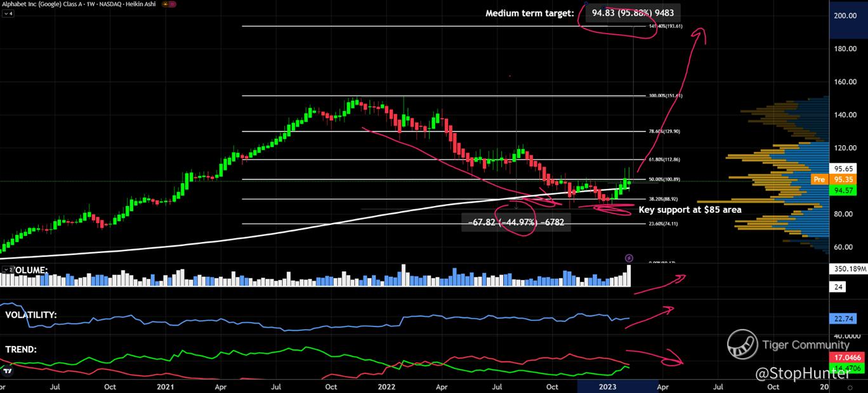
Task: Select the 50.00%(100.89) Fibonacci level label
Action: (663, 179)
